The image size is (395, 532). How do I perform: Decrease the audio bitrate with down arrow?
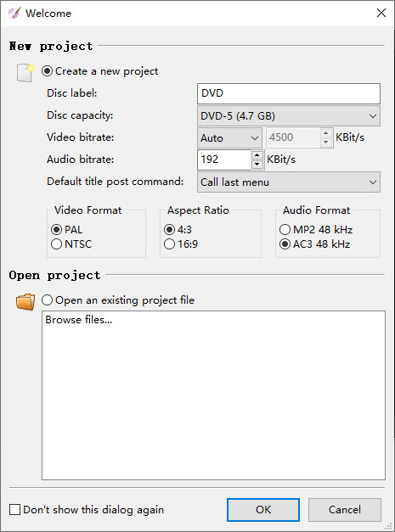point(257,165)
